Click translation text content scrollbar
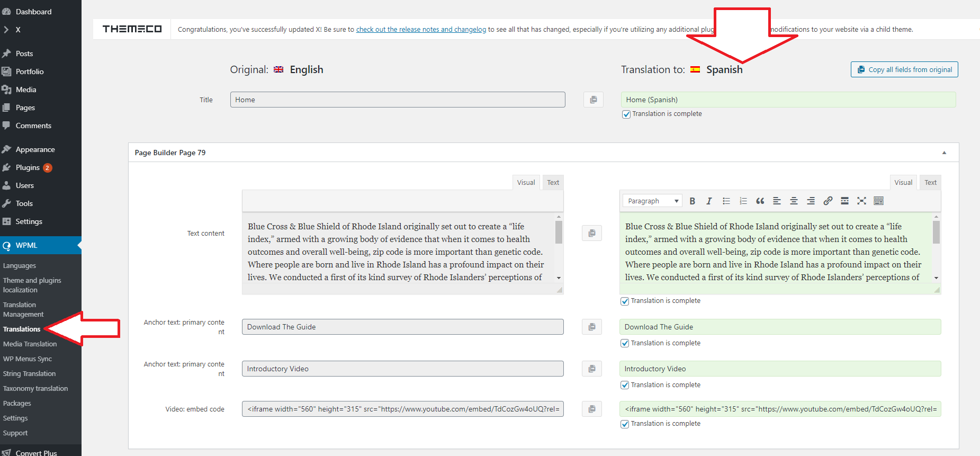 tap(936, 233)
